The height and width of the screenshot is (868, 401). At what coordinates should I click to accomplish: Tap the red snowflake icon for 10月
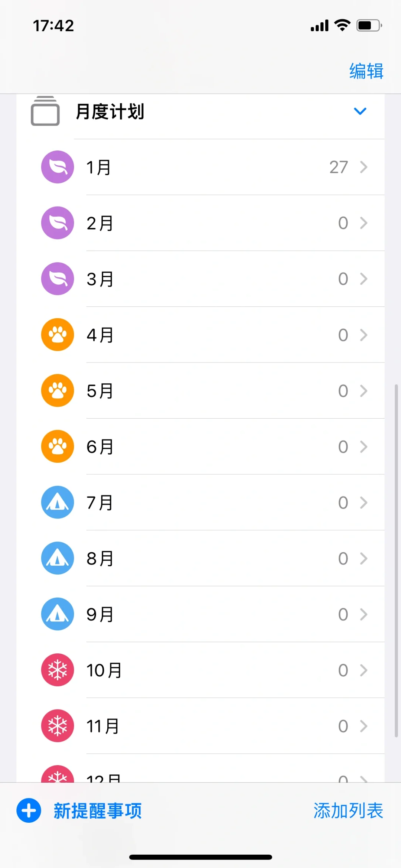(x=58, y=670)
